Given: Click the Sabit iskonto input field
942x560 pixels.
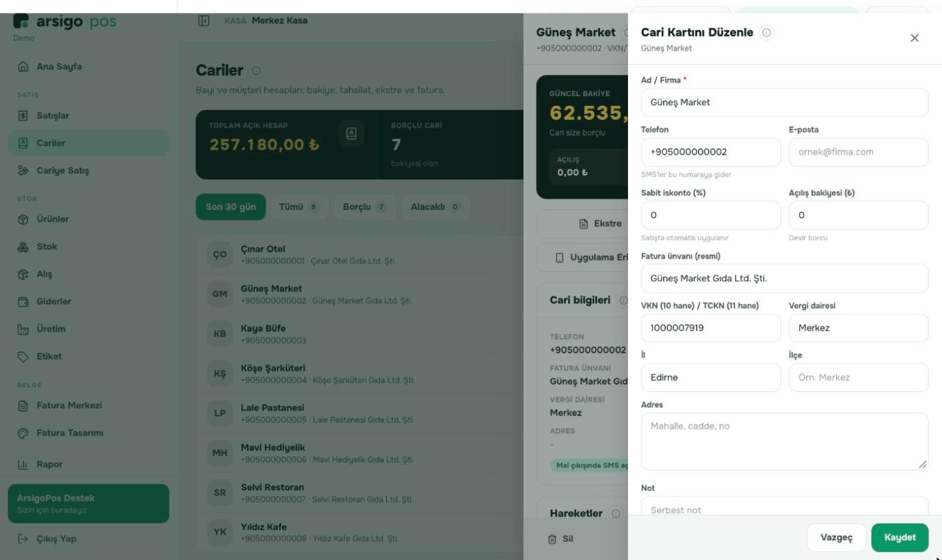Looking at the screenshot, I should pyautogui.click(x=711, y=215).
